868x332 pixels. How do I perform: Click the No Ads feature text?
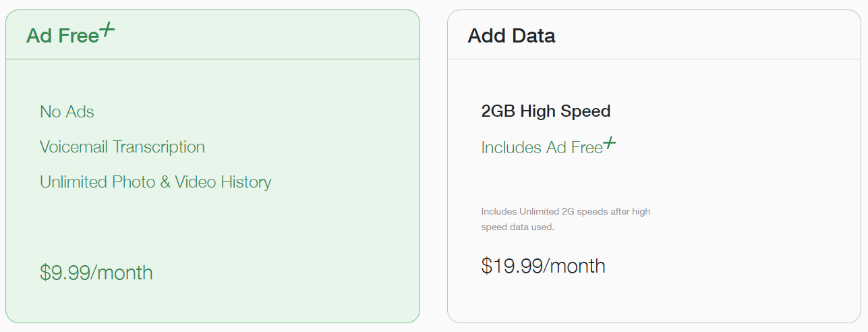click(x=67, y=111)
